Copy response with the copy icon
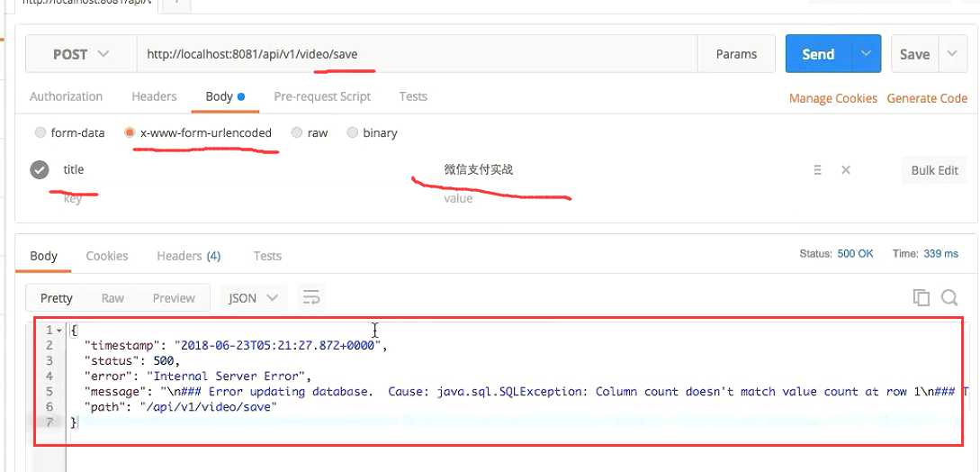This screenshot has height=472, width=980. pos(921,297)
